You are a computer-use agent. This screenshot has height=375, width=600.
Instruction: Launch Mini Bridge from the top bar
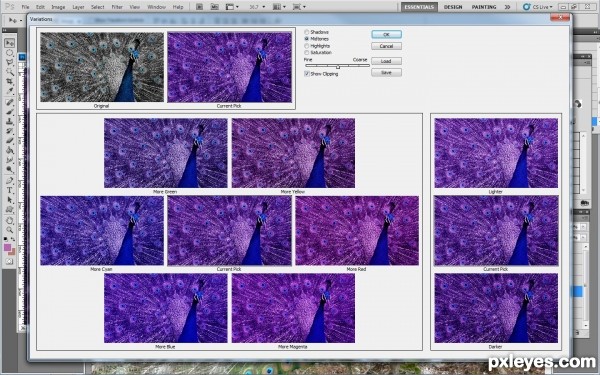[215, 7]
